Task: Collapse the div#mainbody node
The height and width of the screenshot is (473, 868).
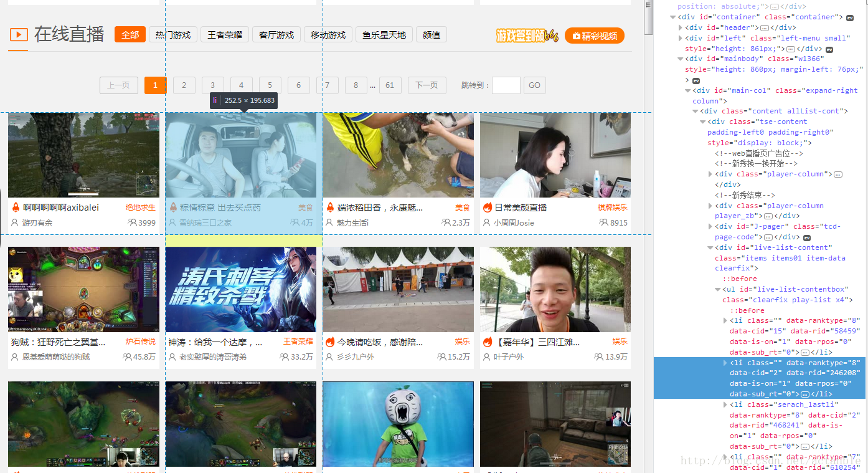Action: [x=681, y=59]
